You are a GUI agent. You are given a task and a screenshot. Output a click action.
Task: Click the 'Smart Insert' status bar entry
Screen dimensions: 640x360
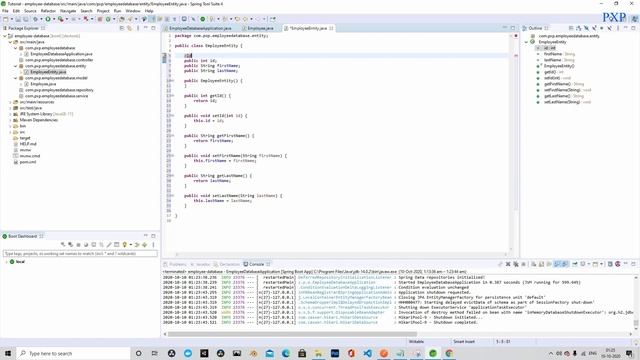click(464, 342)
